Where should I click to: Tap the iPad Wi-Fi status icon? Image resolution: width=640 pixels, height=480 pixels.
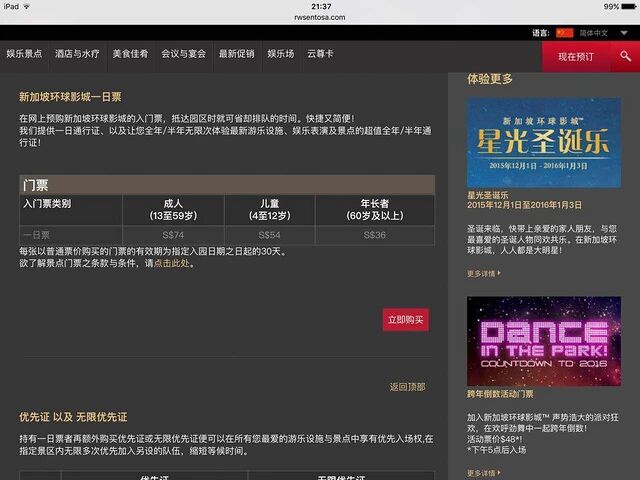[x=27, y=6]
